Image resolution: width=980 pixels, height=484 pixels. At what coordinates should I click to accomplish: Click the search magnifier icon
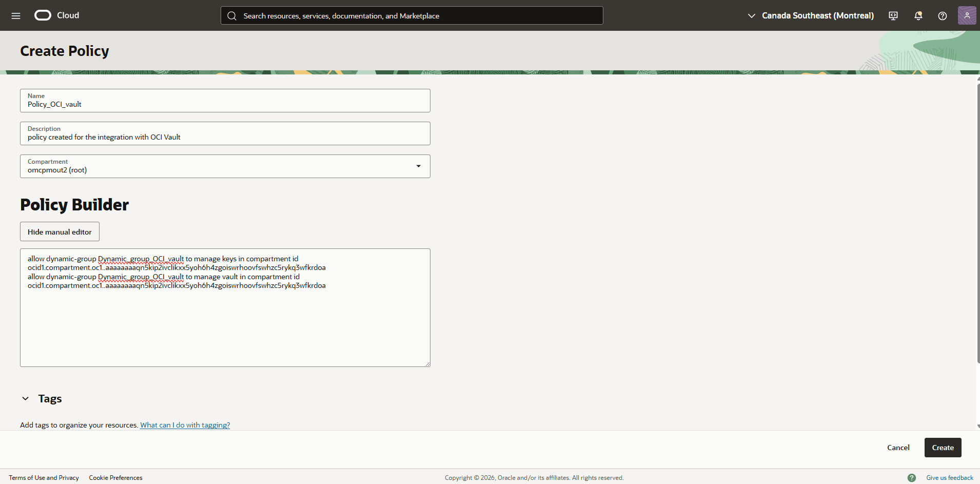tap(232, 16)
